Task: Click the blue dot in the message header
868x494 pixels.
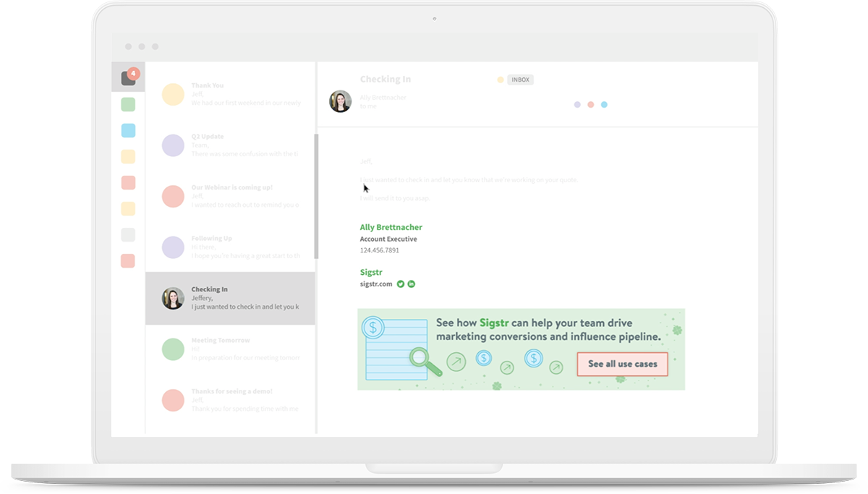Action: (604, 105)
